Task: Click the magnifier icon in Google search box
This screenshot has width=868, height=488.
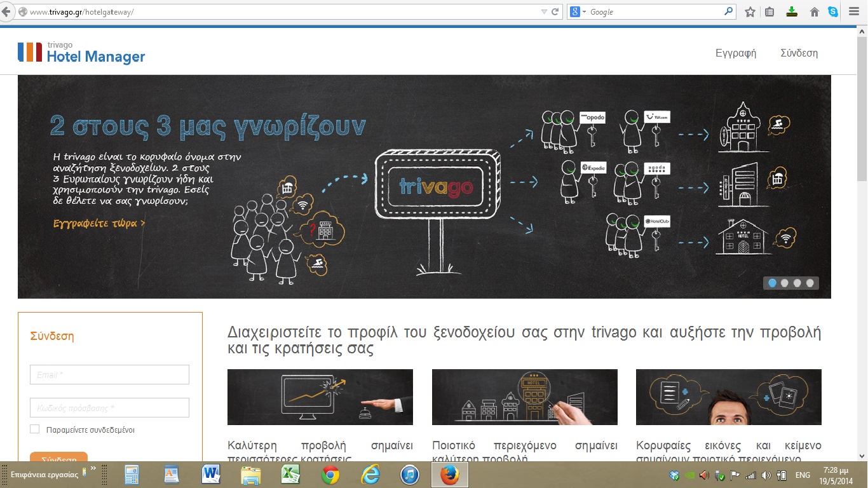Action: click(x=728, y=11)
